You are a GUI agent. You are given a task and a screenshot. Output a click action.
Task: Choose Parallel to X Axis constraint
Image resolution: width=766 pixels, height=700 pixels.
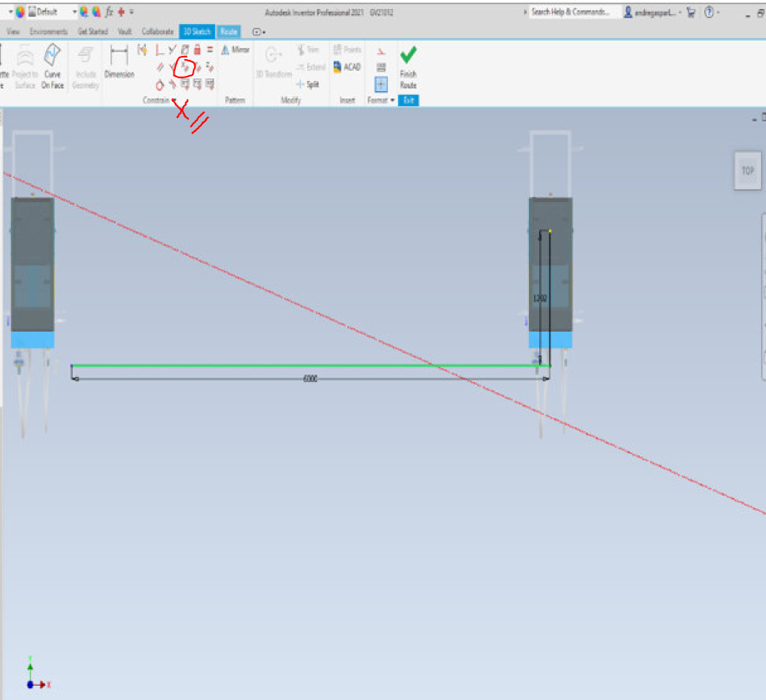[x=184, y=67]
